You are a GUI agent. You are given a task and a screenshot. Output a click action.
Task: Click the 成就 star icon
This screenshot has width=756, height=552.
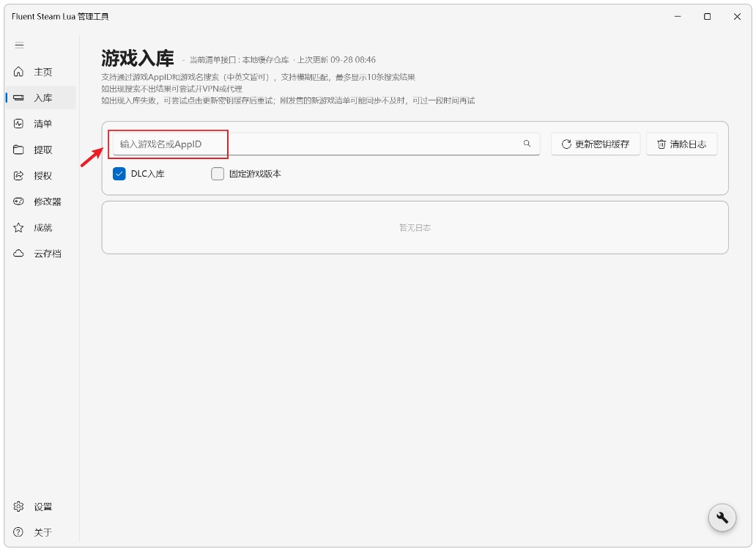18,228
